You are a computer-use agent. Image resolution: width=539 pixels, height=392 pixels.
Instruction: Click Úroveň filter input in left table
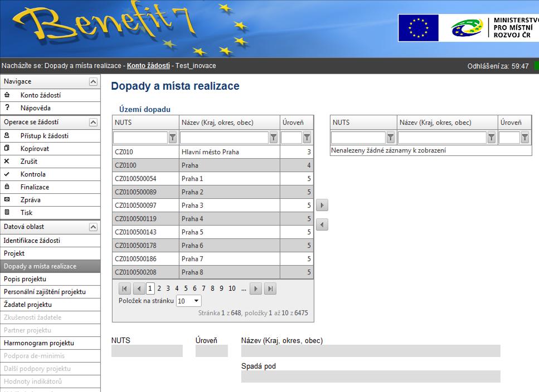(x=292, y=138)
